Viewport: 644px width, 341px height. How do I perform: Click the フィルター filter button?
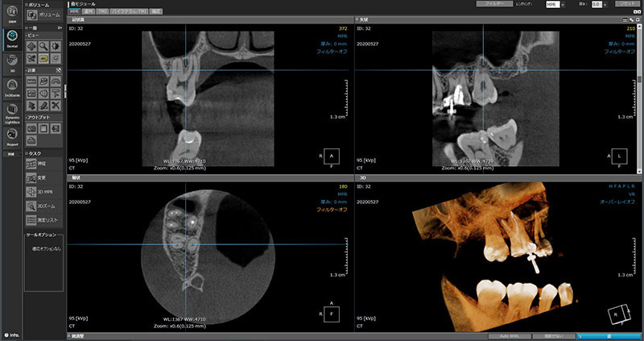(493, 4)
